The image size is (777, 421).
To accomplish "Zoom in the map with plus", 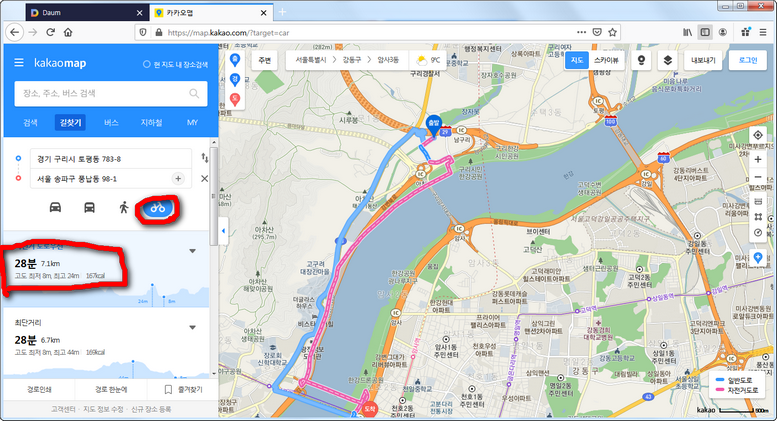I will (758, 159).
